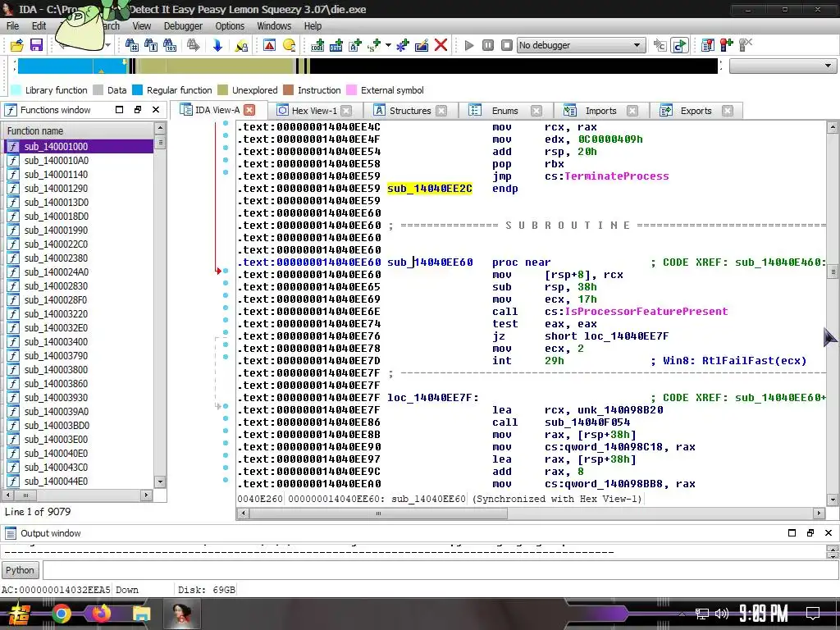Click the binoculars search icon marked with #
This screenshot has width=840, height=630.
click(x=131, y=46)
